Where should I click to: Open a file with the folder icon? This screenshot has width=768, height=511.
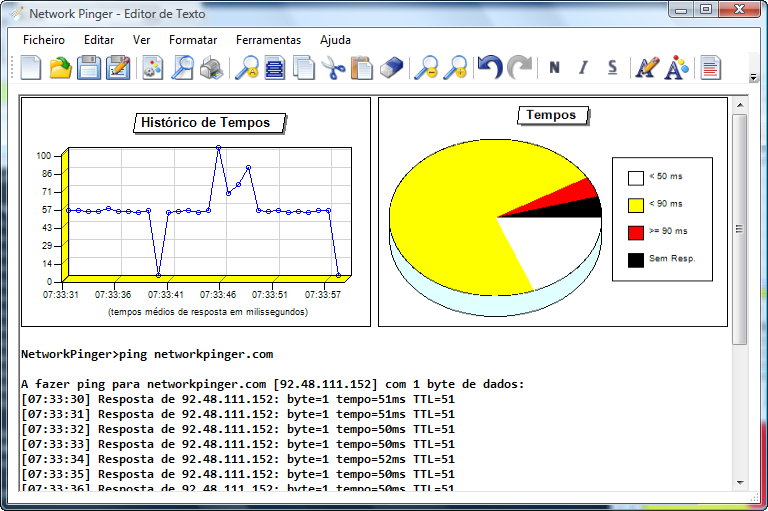(60, 68)
